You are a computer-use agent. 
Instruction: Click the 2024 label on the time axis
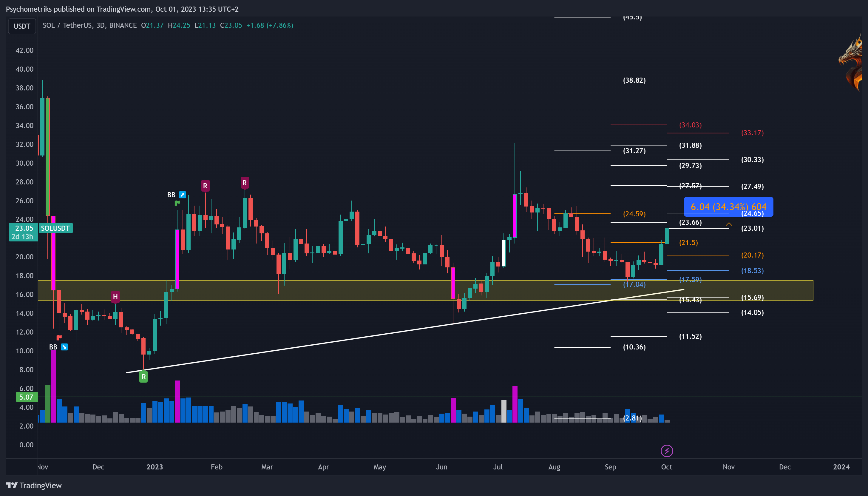point(841,467)
